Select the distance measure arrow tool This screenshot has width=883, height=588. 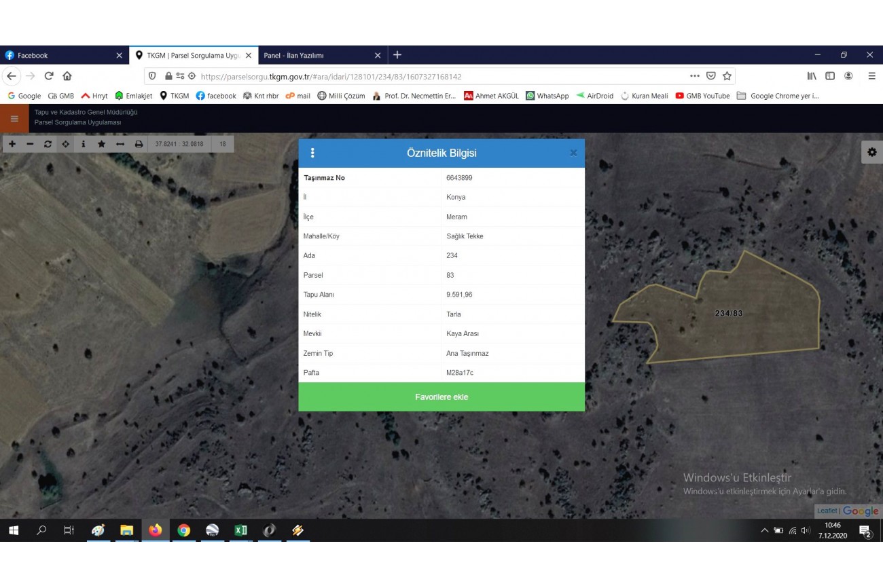pyautogui.click(x=120, y=144)
